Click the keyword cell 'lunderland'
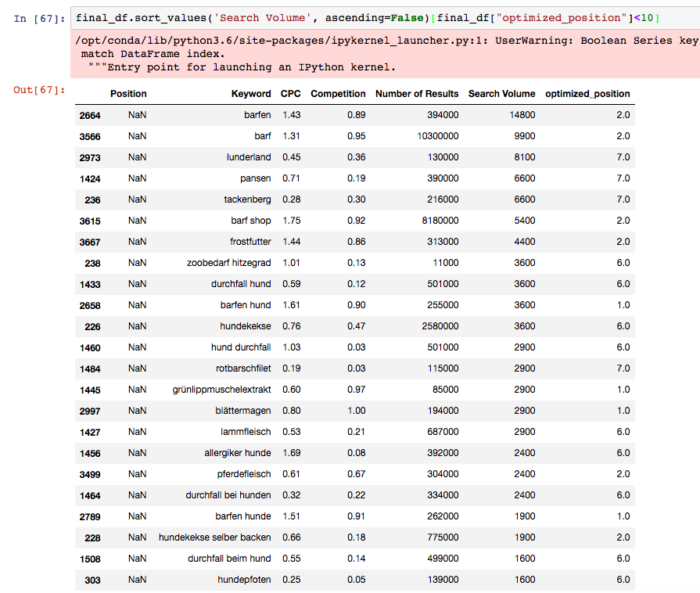Viewport: 700px width, 593px height. (249, 157)
